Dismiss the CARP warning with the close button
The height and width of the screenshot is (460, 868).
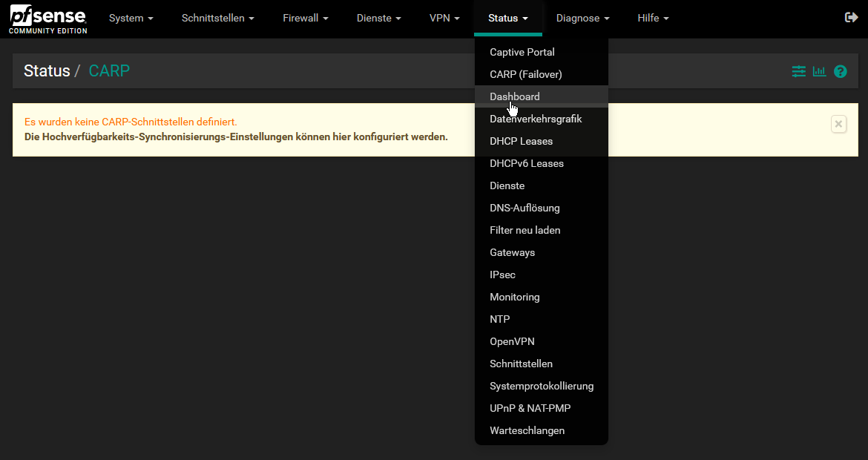(838, 124)
